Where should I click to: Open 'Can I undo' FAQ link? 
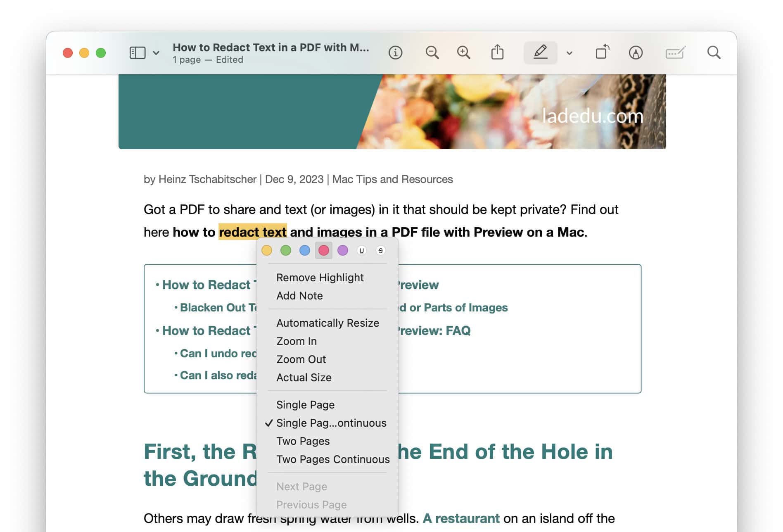(x=218, y=354)
